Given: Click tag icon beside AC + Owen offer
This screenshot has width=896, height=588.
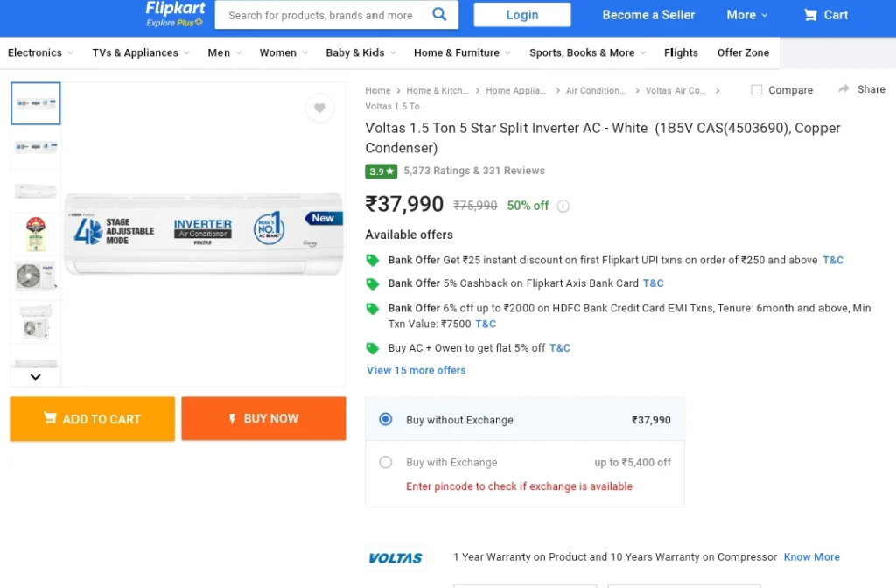Looking at the screenshot, I should click(373, 348).
